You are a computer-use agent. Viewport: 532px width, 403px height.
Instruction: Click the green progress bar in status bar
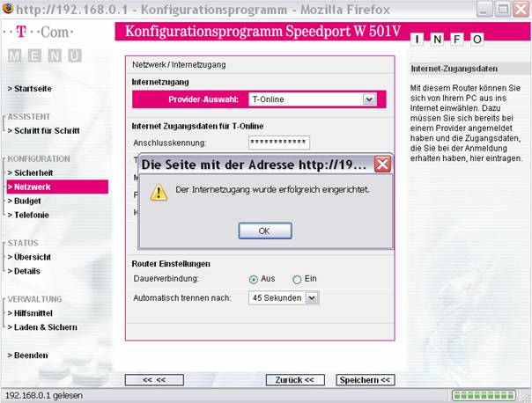point(484,395)
